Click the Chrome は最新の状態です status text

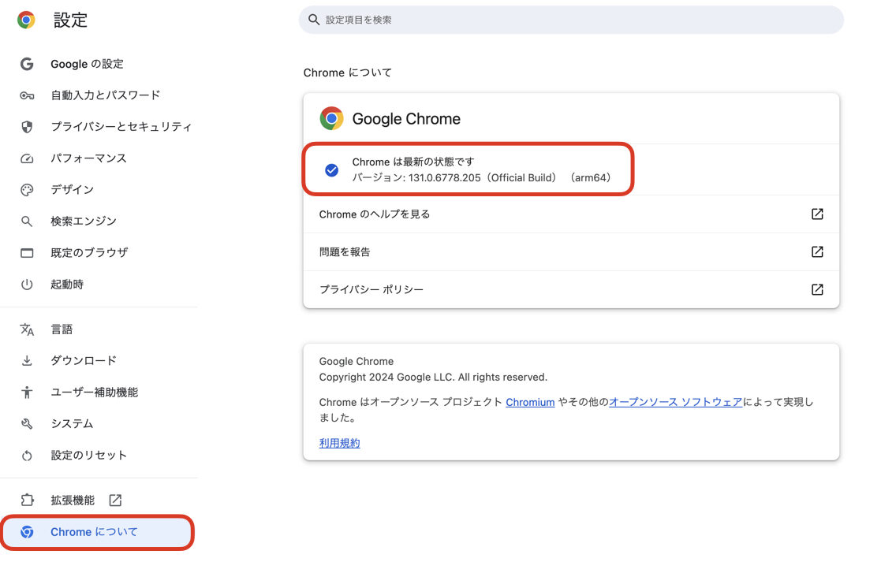point(413,162)
